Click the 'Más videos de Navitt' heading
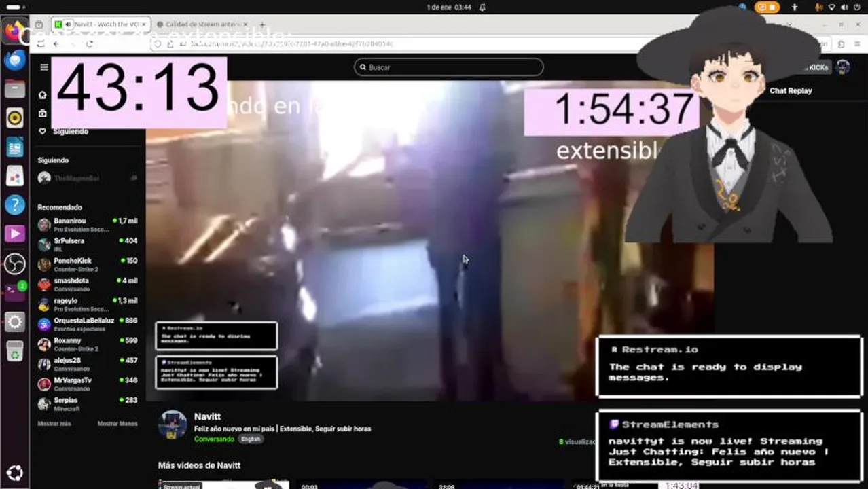Image resolution: width=868 pixels, height=489 pixels. [x=199, y=465]
